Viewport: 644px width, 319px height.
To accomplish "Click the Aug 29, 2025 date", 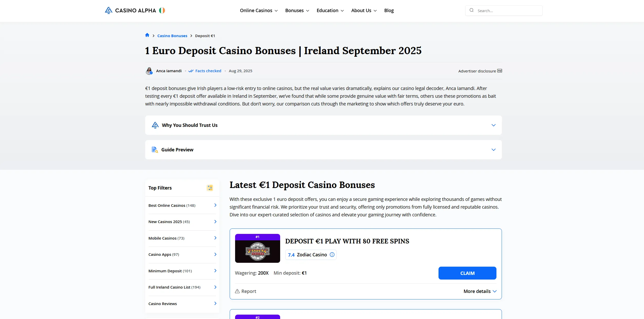I will 241,71.
